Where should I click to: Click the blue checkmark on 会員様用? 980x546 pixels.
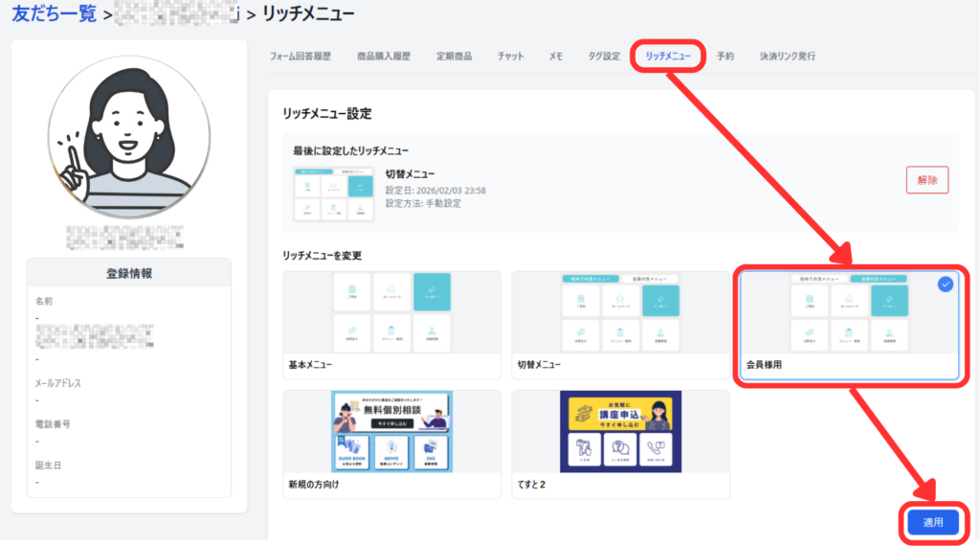[946, 284]
